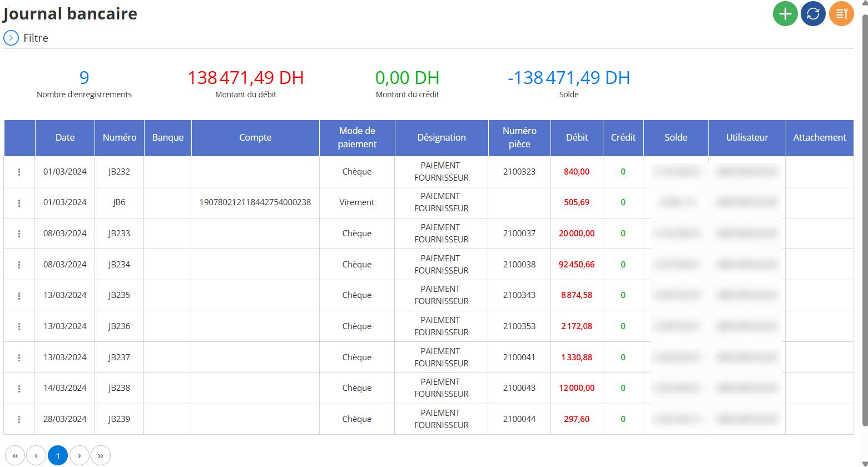This screenshot has width=868, height=467.
Task: Click the orange settings list icon
Action: pyautogui.click(x=841, y=13)
